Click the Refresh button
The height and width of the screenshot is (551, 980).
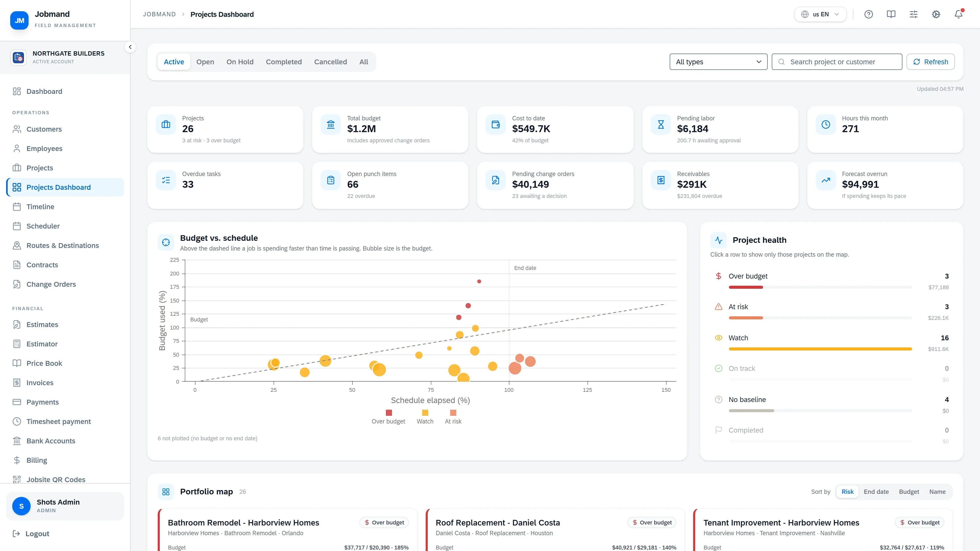[930, 61]
